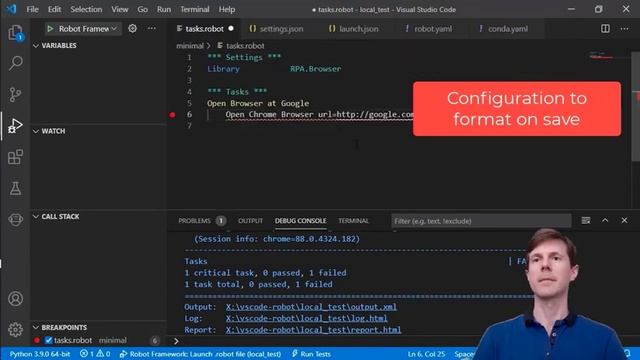Image resolution: width=640 pixels, height=360 pixels.
Task: Maximize the bottom panel
Action: [x=605, y=220]
